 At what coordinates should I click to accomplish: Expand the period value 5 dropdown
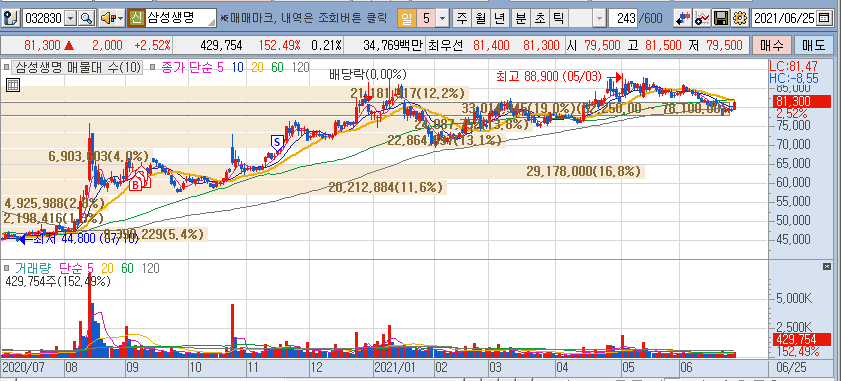point(442,19)
